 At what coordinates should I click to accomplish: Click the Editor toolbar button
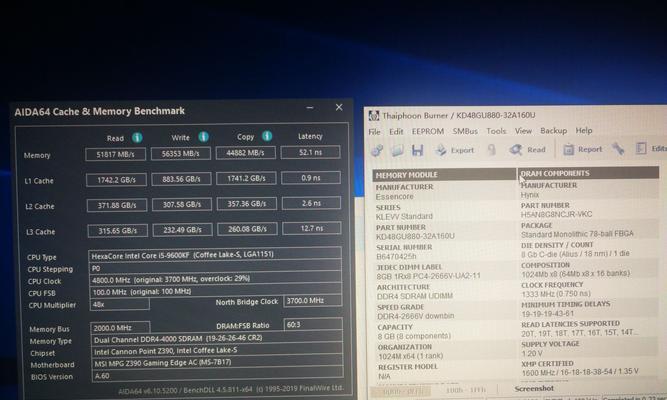click(651, 148)
